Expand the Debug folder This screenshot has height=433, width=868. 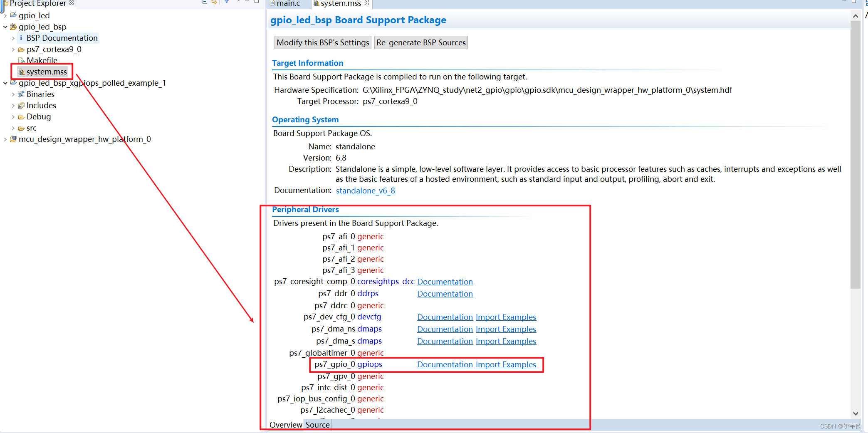tap(13, 117)
